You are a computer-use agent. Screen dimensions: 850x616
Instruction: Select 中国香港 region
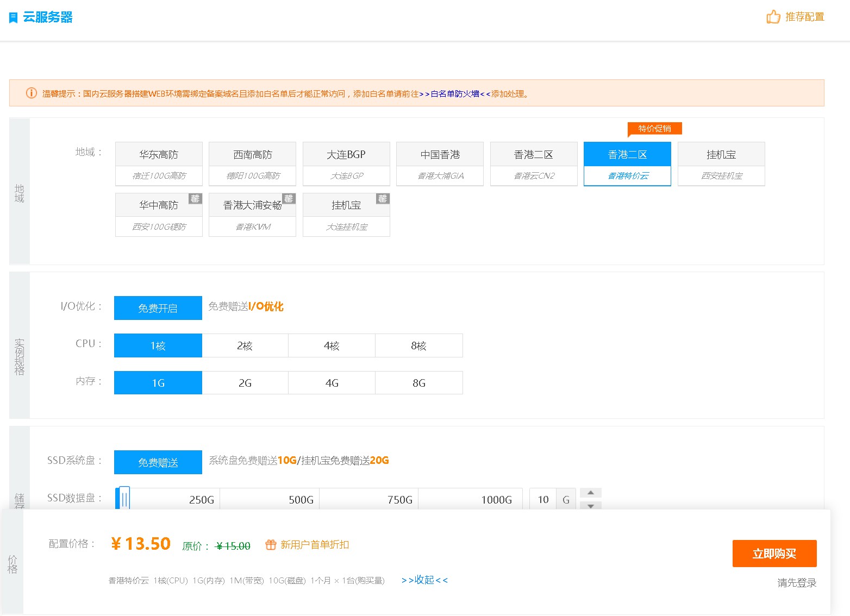440,164
